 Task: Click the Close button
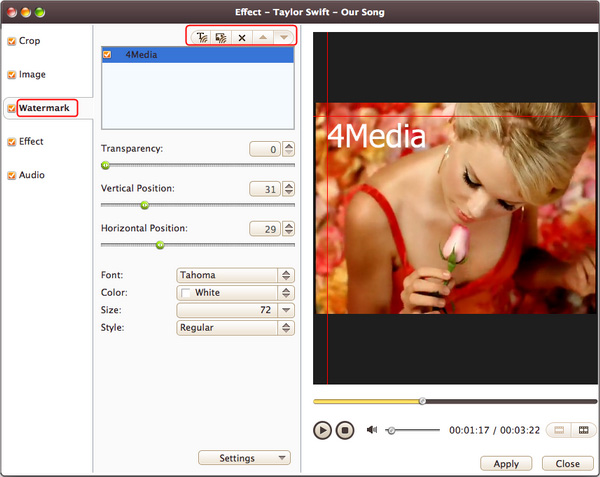tap(567, 464)
